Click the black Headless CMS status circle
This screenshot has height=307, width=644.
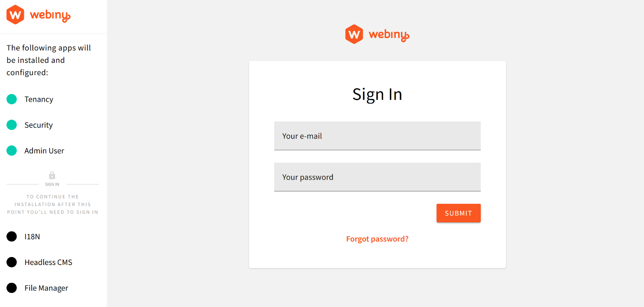(x=12, y=262)
